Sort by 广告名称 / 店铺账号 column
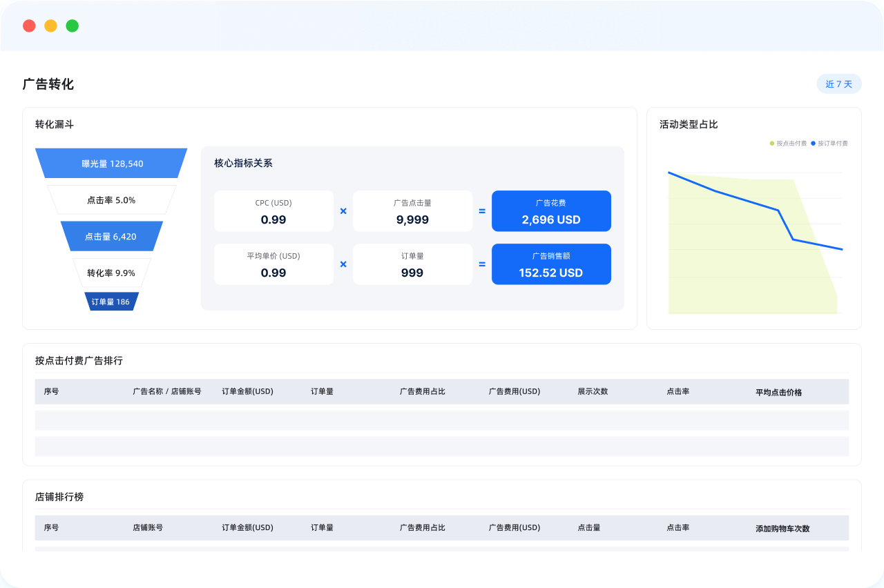The height and width of the screenshot is (588, 884). [x=167, y=391]
